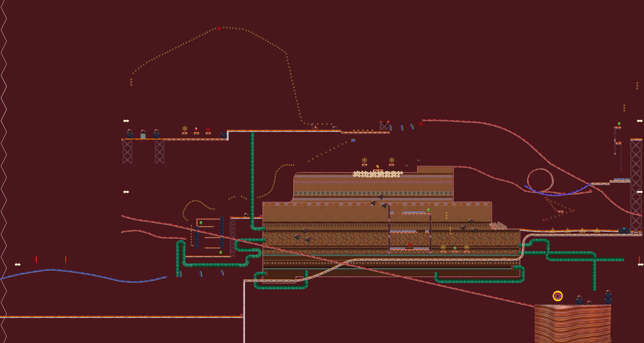Select the red star ring atop the ring arc

tap(219, 29)
